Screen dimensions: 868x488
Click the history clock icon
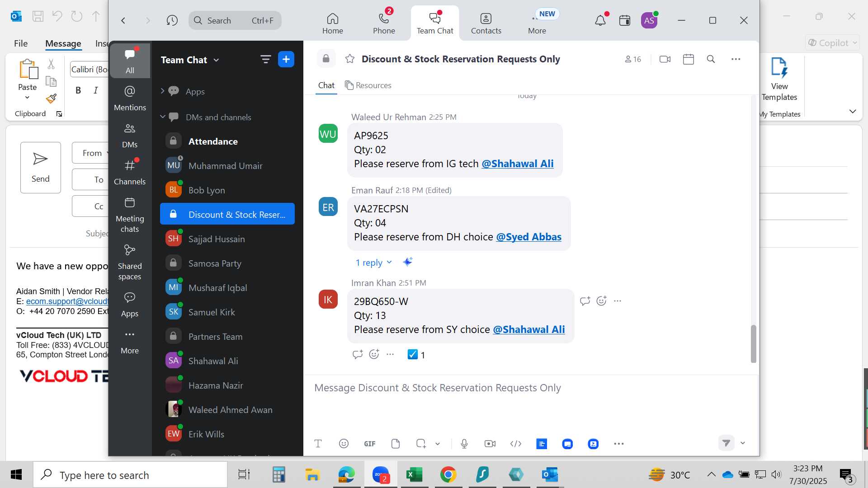(x=172, y=20)
